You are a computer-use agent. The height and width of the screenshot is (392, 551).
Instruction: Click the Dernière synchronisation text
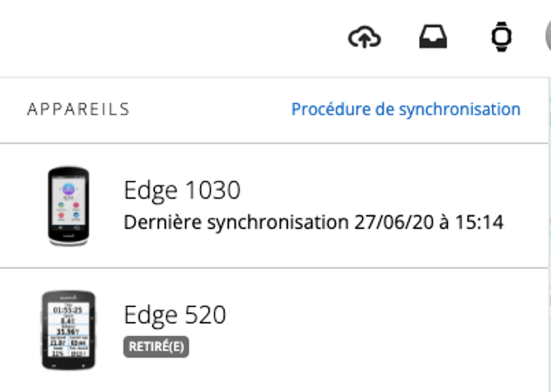click(236, 222)
